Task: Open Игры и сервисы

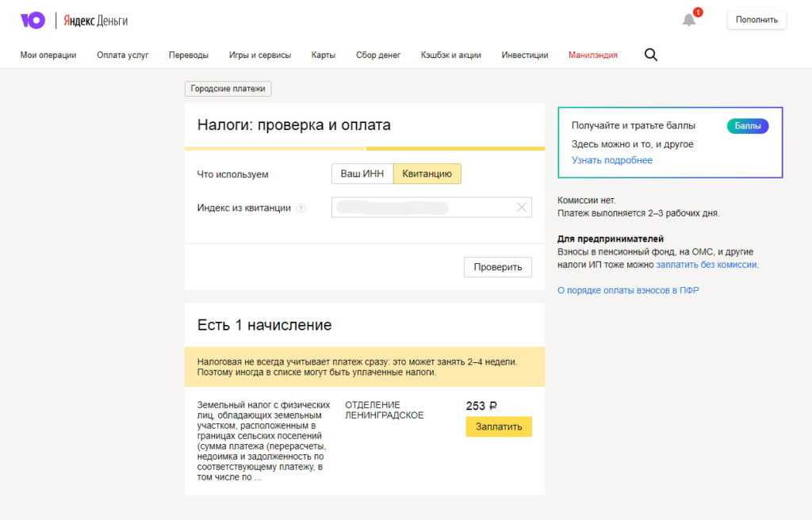Action: click(260, 55)
